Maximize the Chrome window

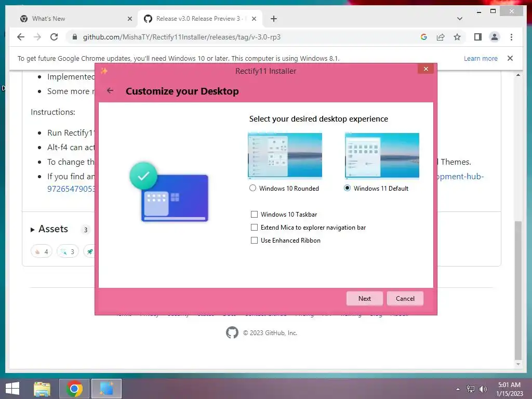493,11
